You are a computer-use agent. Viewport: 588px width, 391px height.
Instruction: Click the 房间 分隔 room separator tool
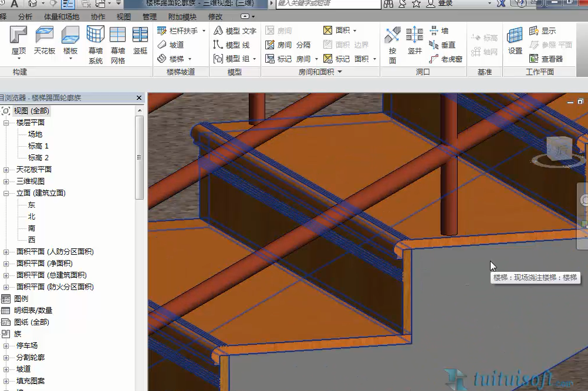pos(288,45)
